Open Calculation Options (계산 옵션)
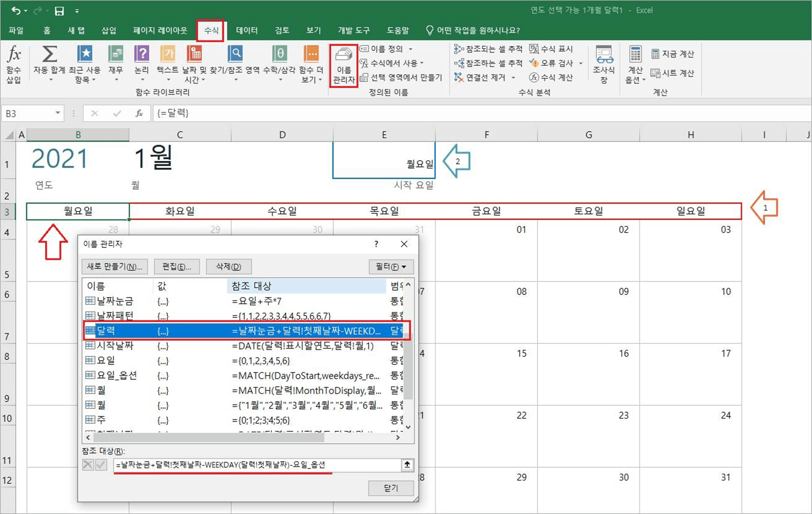This screenshot has height=514, width=812. [x=635, y=65]
